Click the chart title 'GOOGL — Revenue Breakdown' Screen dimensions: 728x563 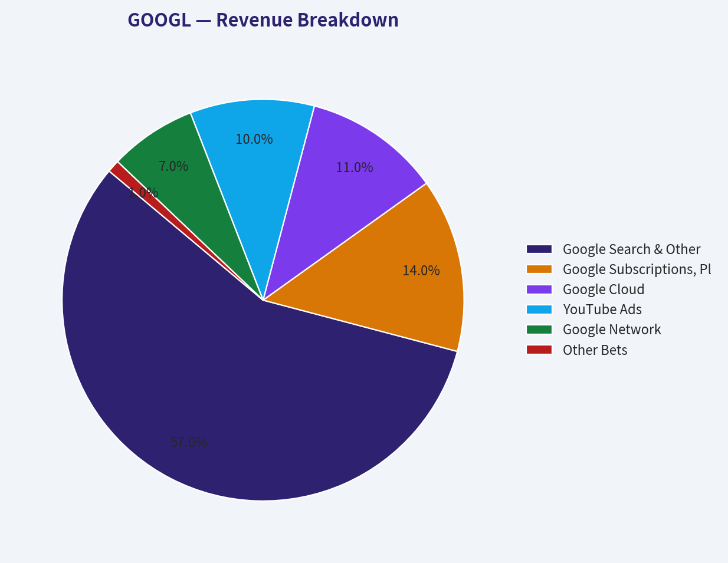pyautogui.click(x=263, y=20)
